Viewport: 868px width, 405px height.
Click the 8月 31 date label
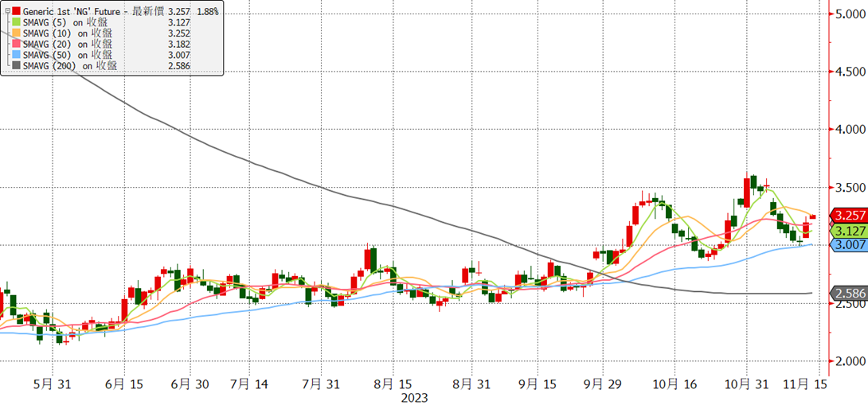click(x=472, y=384)
